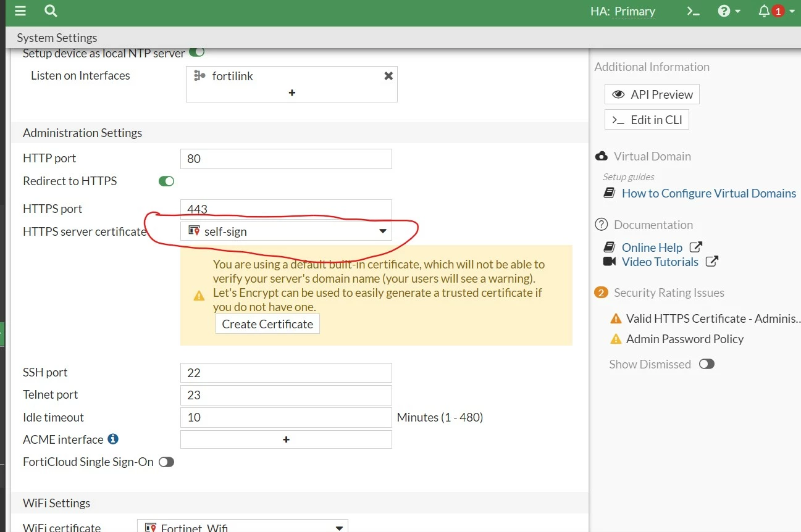Click the HTTP port field
The image size is (801, 532).
pos(286,159)
